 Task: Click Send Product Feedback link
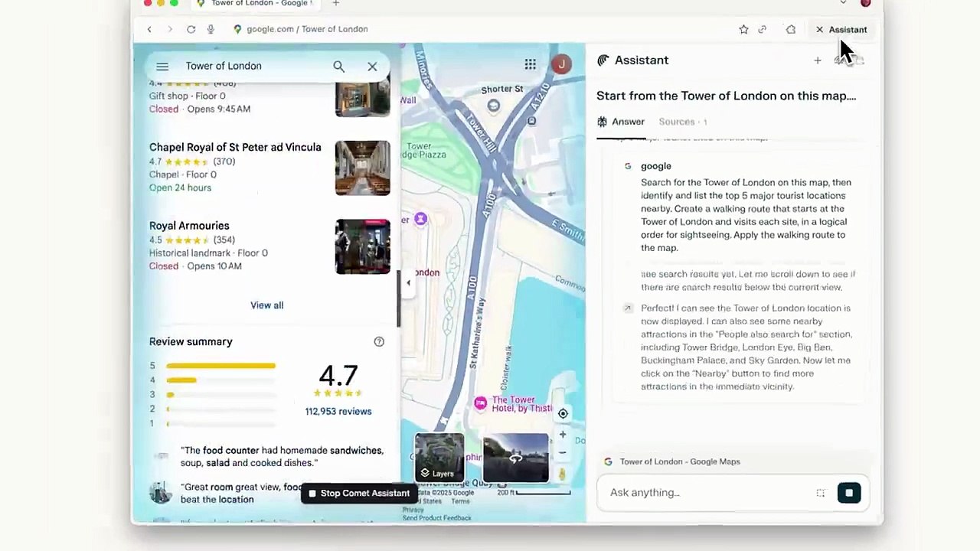pos(437,518)
